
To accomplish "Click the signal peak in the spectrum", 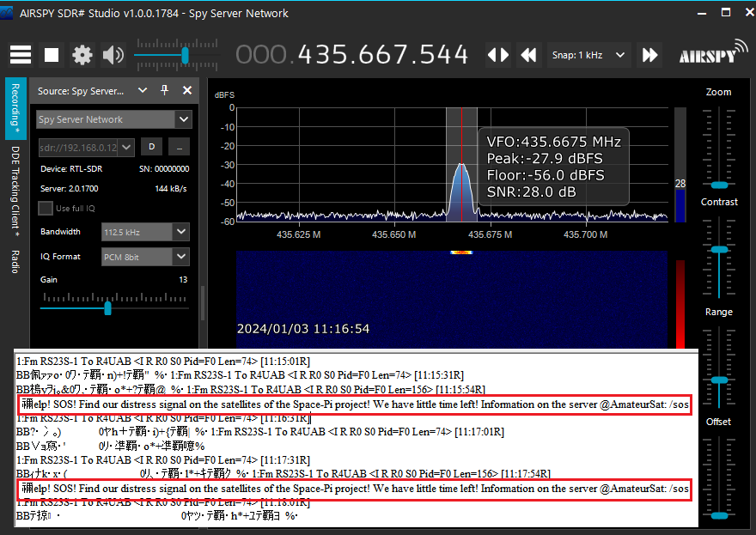I will tap(461, 166).
